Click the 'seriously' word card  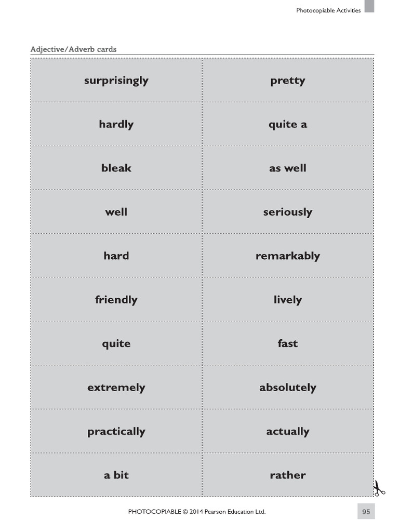pyautogui.click(x=287, y=212)
